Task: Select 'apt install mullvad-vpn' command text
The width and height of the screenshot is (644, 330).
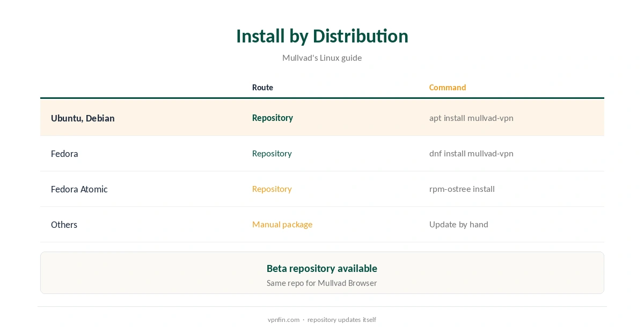Action: (471, 118)
